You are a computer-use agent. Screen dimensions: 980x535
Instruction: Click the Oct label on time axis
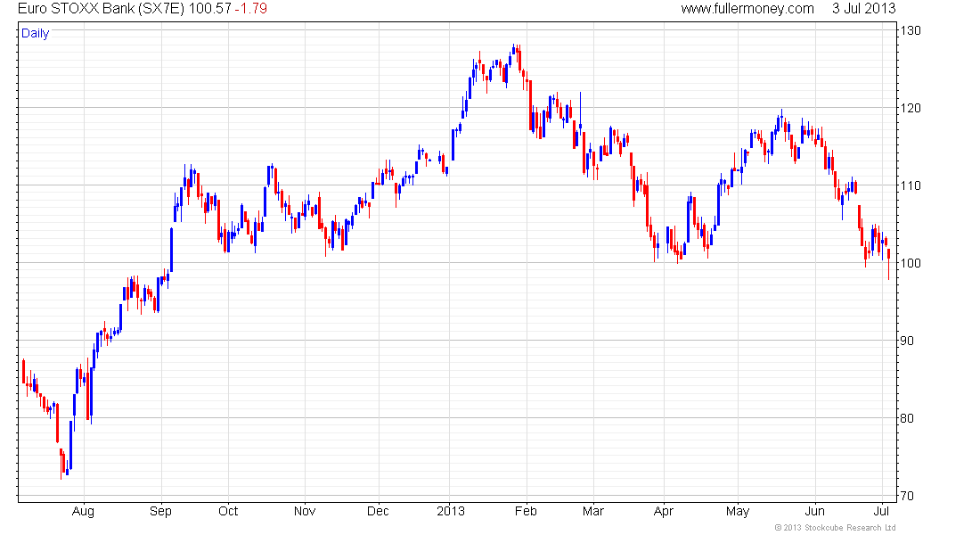tap(228, 511)
